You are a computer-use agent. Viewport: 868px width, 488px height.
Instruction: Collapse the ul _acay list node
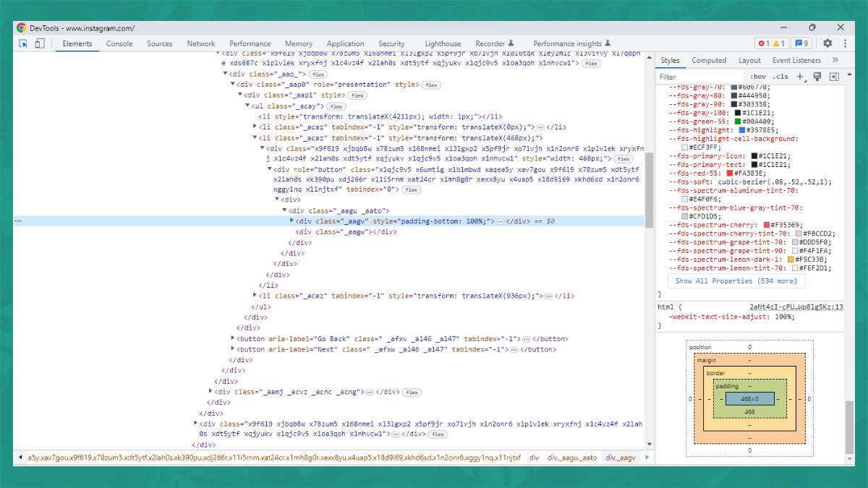(247, 106)
